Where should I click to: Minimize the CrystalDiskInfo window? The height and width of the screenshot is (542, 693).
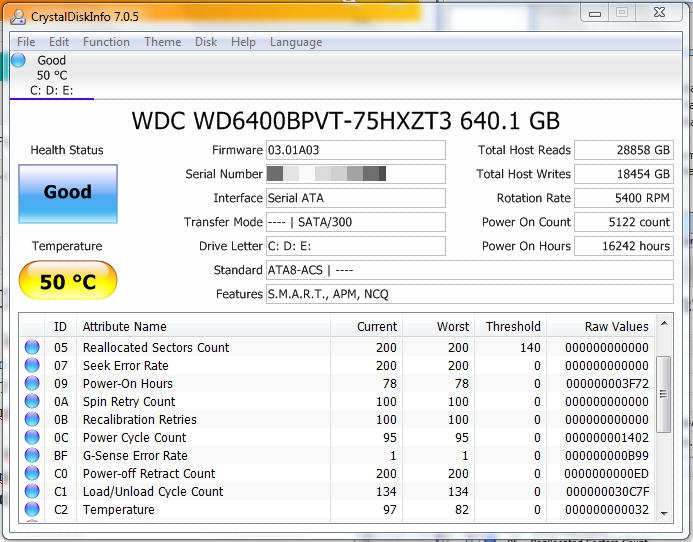pyautogui.click(x=595, y=13)
